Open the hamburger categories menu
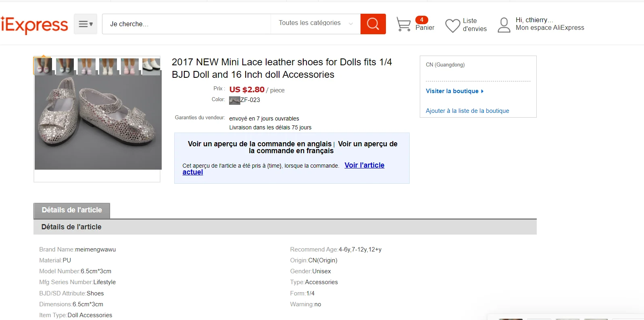Image resolution: width=644 pixels, height=320 pixels. click(85, 24)
